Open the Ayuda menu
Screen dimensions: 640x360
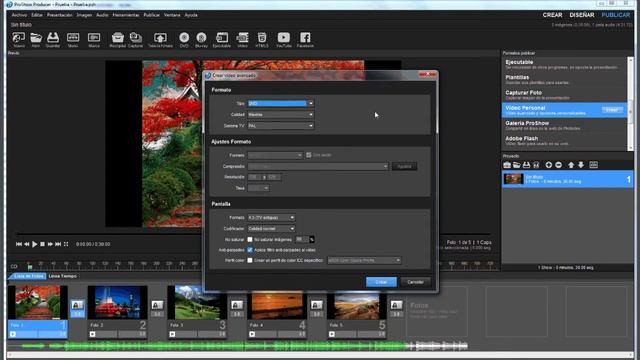point(191,15)
